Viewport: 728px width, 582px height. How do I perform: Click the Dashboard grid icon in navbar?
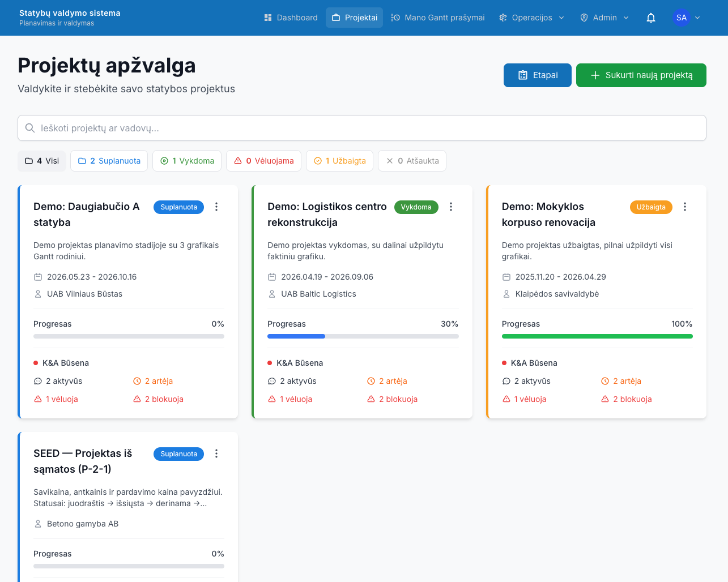click(x=268, y=18)
